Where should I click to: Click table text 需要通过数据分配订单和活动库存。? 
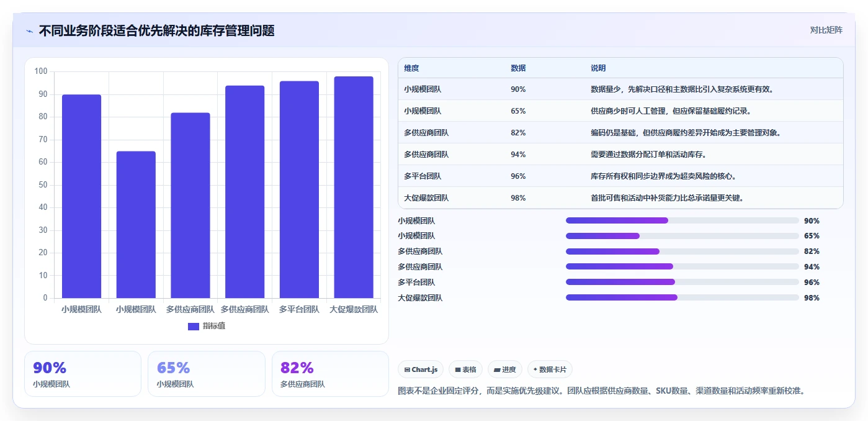pos(648,155)
